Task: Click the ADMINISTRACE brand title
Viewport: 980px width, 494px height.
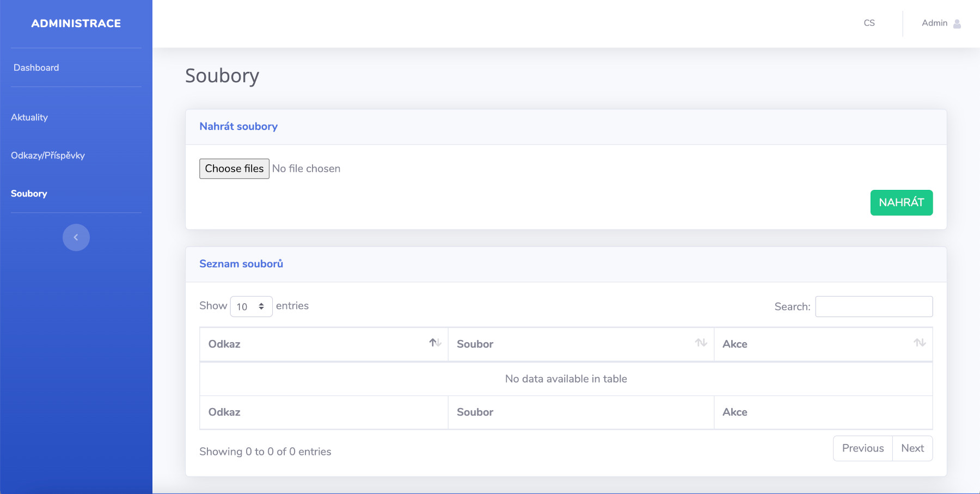Action: point(76,23)
